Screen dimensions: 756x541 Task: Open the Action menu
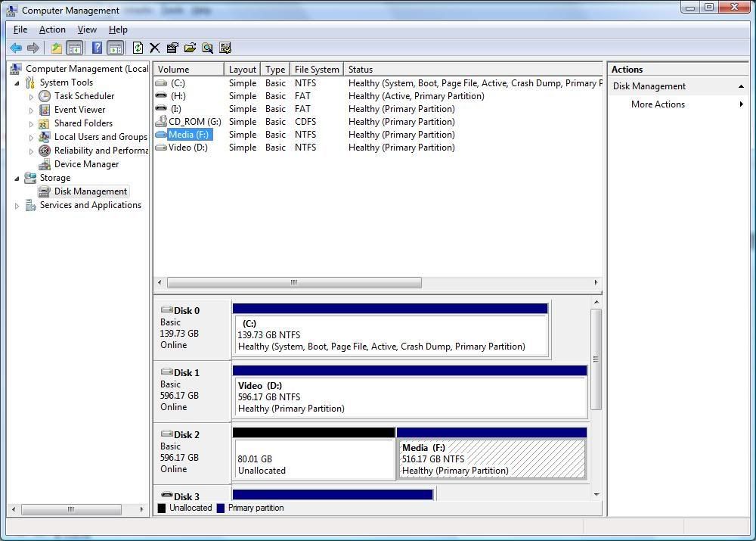(x=52, y=30)
